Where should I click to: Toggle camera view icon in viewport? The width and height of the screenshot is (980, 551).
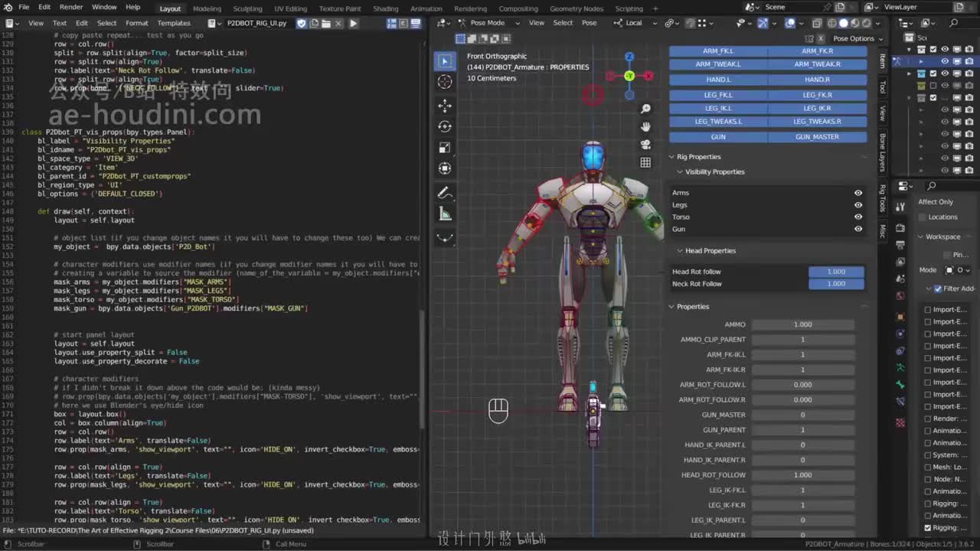[645, 144]
